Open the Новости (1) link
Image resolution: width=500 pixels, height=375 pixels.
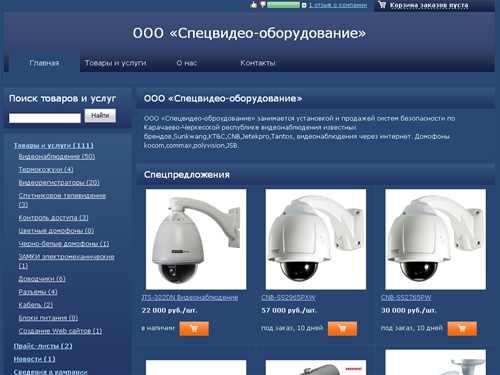click(x=35, y=359)
